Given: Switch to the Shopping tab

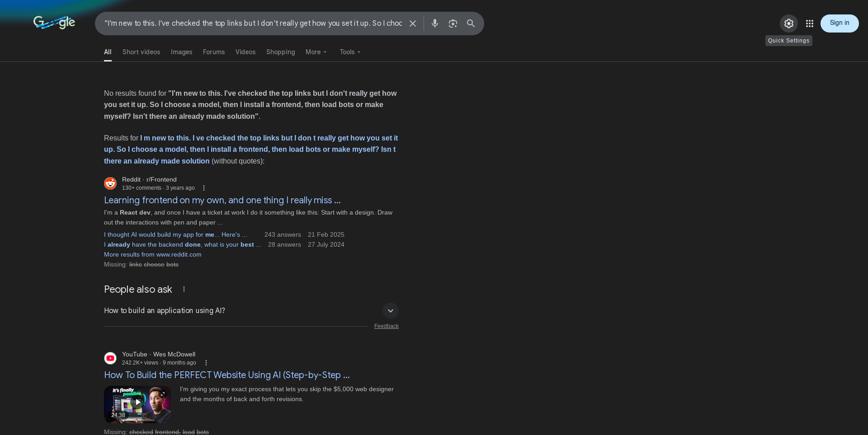Looking at the screenshot, I should (x=280, y=52).
